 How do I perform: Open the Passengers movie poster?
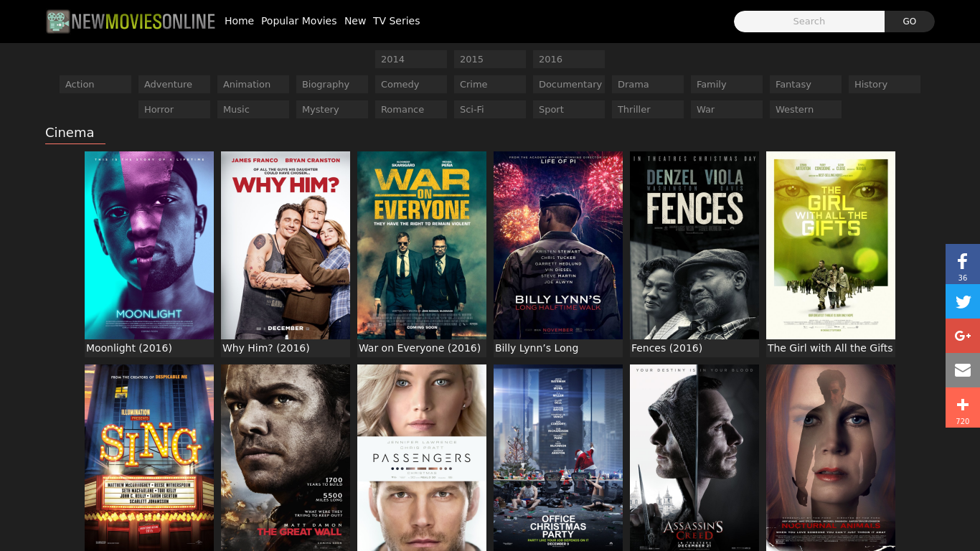tap(422, 457)
